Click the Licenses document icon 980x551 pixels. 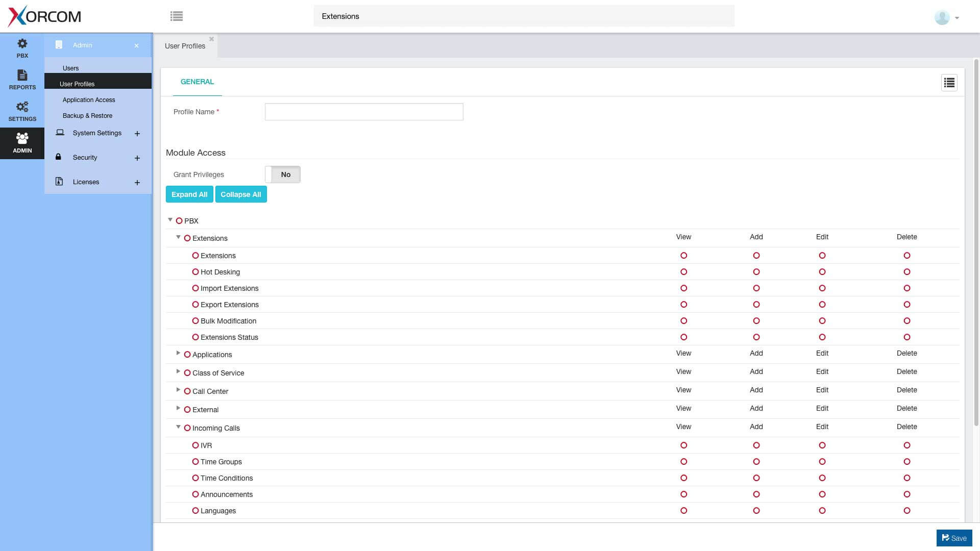point(59,182)
